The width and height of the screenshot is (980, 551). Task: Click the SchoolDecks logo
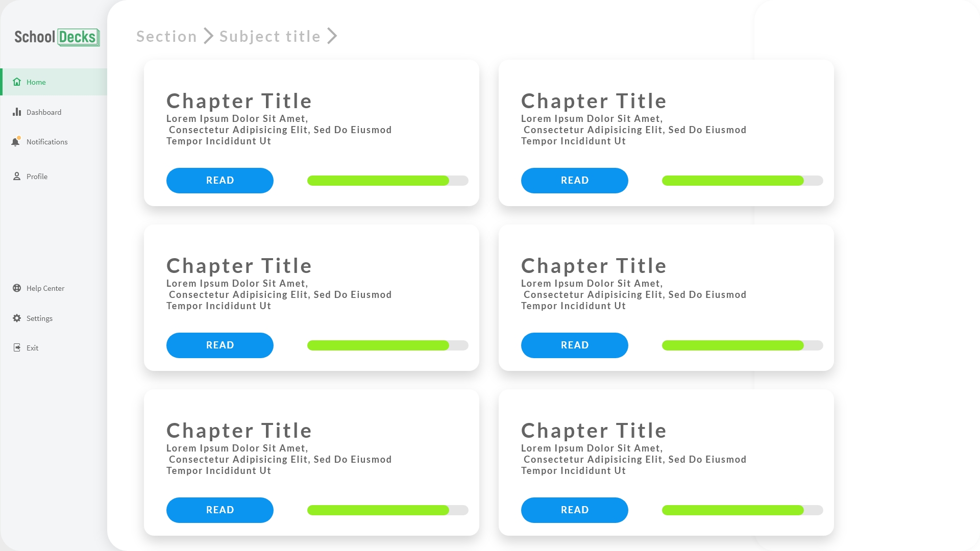(x=57, y=37)
